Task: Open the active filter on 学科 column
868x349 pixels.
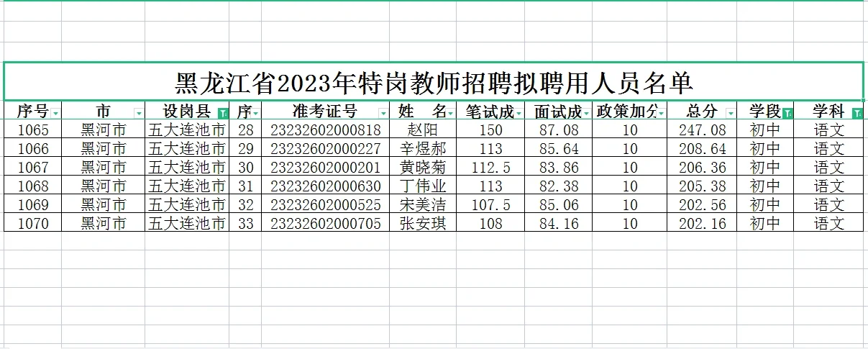Action: coord(857,113)
